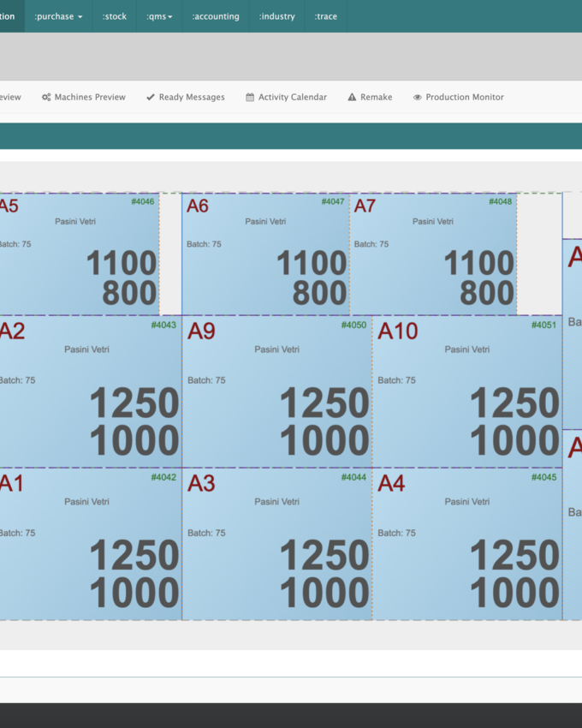Select glass piece A4 #4045
Image resolution: width=582 pixels, height=728 pixels.
pos(467,544)
